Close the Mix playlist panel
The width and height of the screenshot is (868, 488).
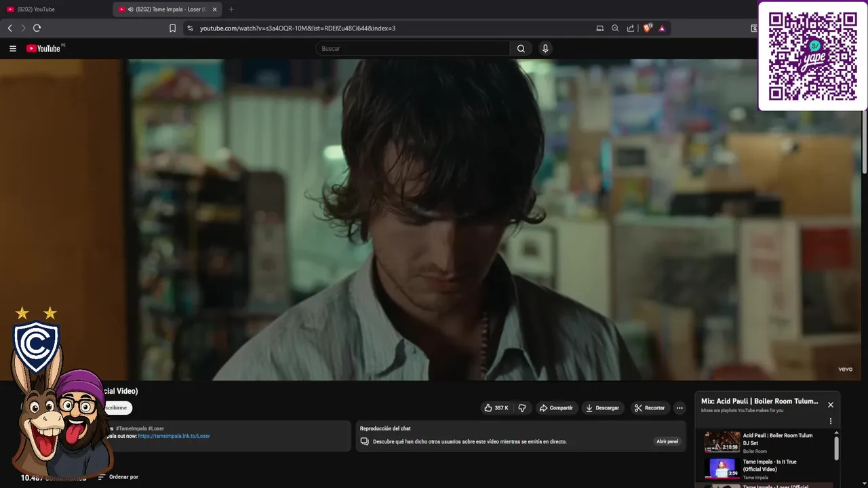pyautogui.click(x=831, y=405)
